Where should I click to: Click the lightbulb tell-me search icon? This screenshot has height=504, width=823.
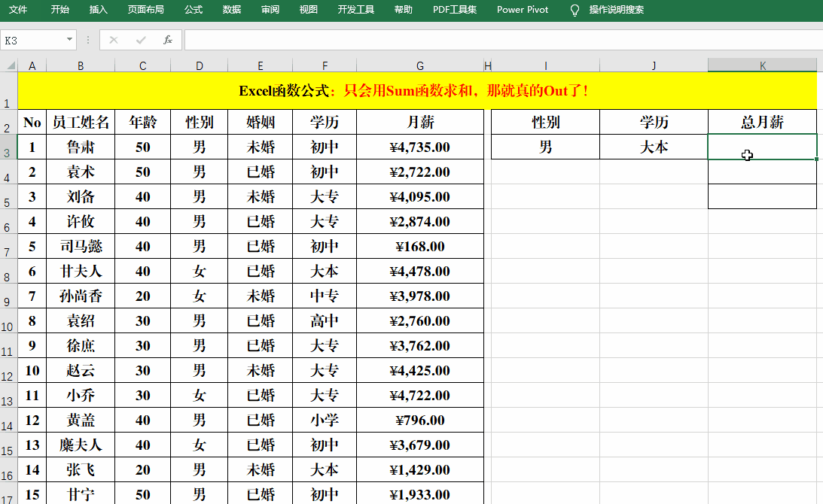[x=575, y=10]
